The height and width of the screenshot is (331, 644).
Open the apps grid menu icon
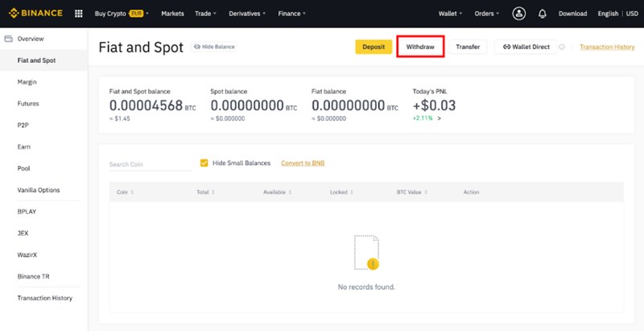[x=78, y=14]
